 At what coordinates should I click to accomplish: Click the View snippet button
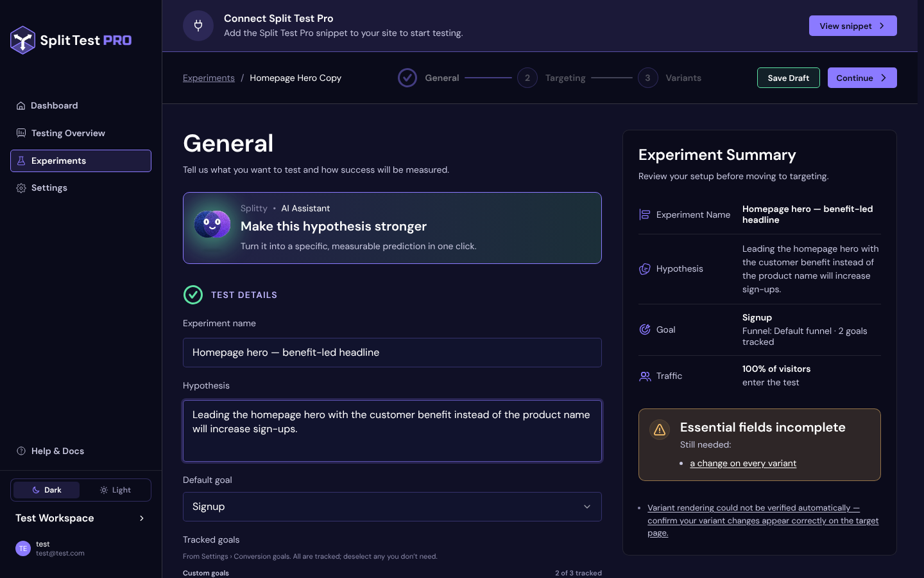853,26
